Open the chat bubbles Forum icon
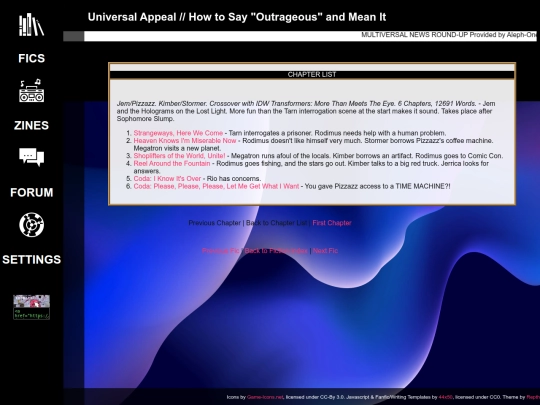Image resolution: width=540 pixels, height=405 pixels. [x=31, y=157]
